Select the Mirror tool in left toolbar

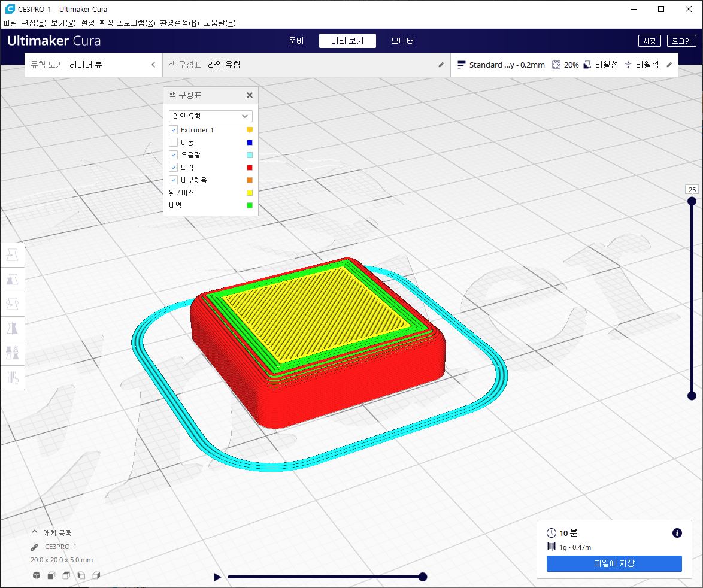click(x=12, y=329)
